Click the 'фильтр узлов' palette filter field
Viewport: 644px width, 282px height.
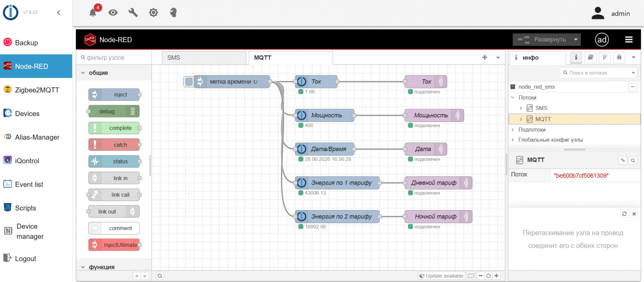tap(114, 58)
